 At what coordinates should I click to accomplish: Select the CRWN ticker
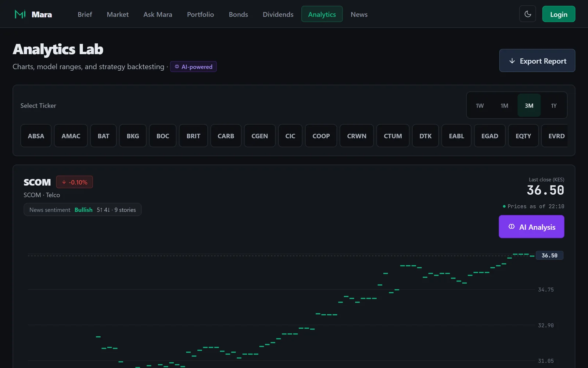(x=357, y=136)
